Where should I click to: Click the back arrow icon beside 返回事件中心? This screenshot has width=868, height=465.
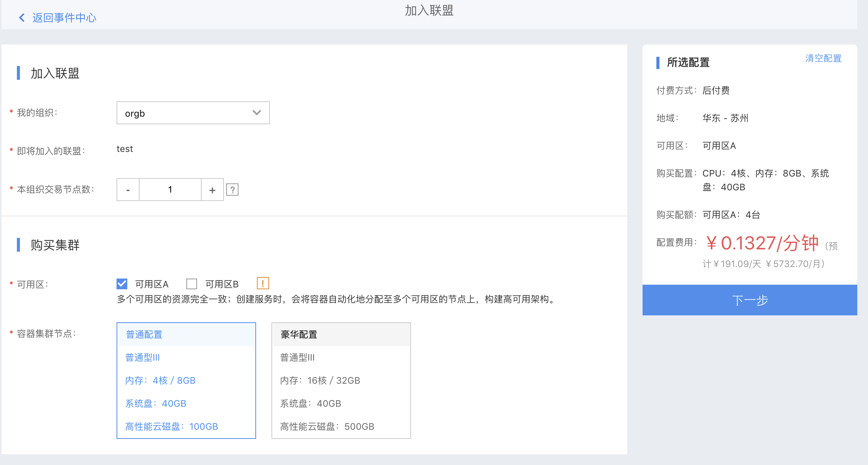22,18
